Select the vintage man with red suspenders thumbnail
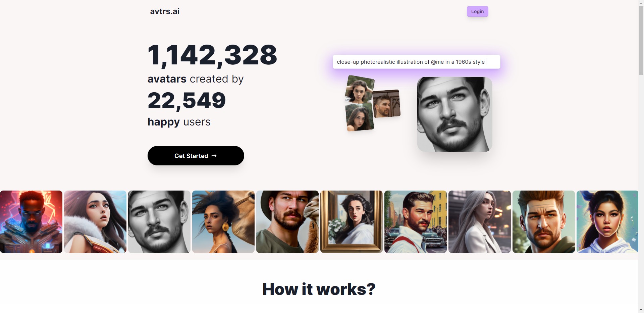644x313 pixels. (x=416, y=222)
